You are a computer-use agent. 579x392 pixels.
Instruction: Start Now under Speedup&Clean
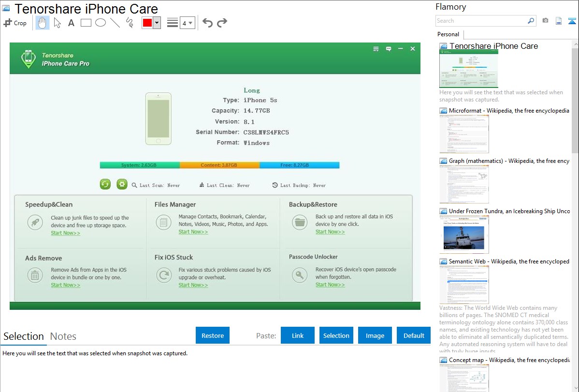click(65, 233)
